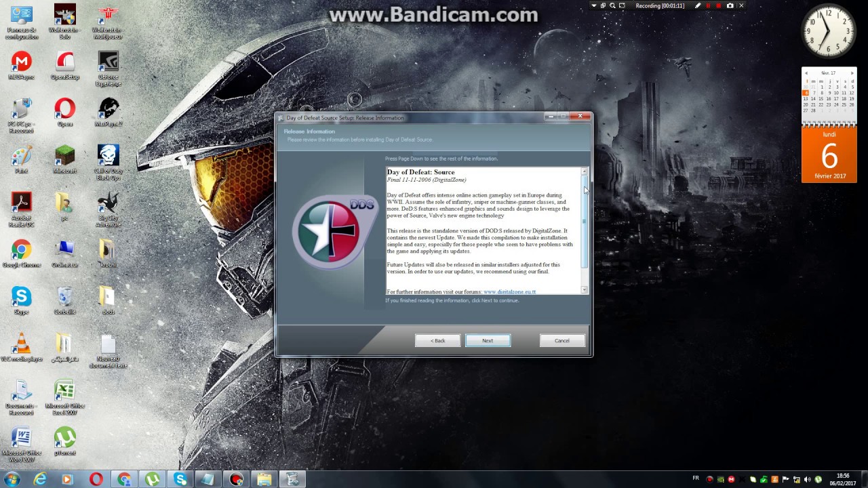The width and height of the screenshot is (868, 488).
Task: Open the file explorer folder taskbar icon
Action: click(264, 479)
